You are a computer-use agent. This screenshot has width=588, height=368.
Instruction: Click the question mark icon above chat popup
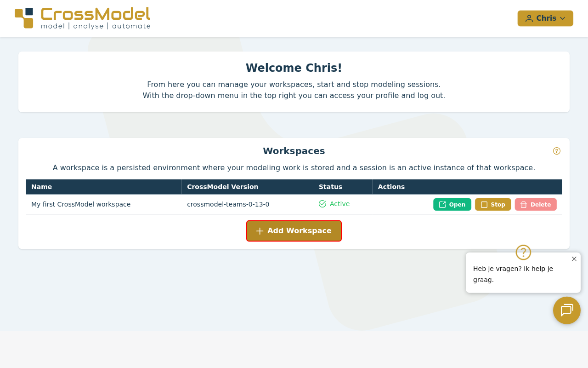coord(523,253)
